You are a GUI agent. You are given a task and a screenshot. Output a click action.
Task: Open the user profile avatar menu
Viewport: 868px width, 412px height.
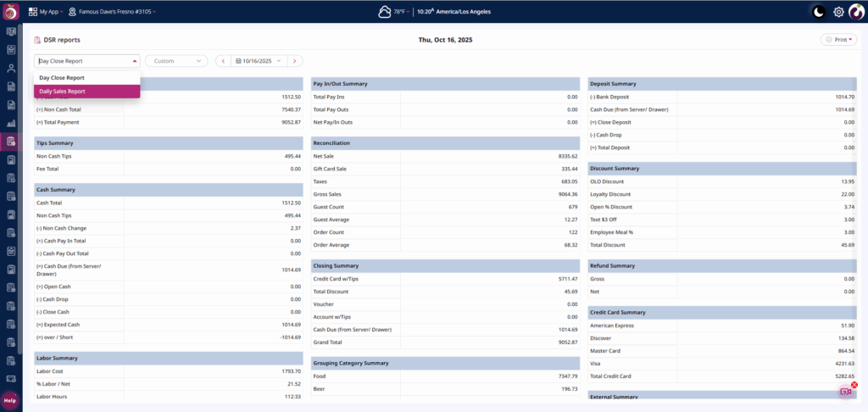(856, 12)
